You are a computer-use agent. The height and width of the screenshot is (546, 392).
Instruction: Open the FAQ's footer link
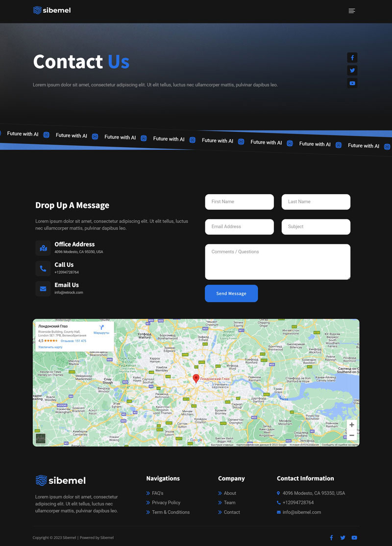click(x=158, y=493)
